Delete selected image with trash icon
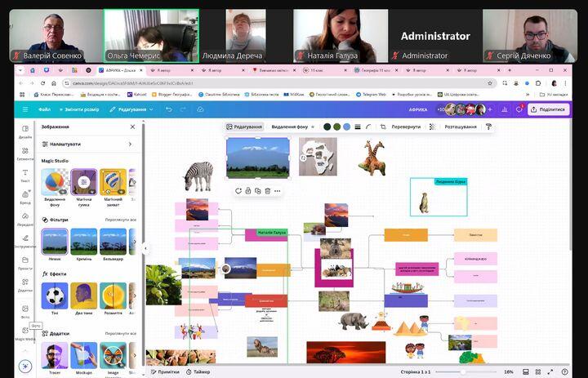The width and height of the screenshot is (588, 378). coord(267,191)
